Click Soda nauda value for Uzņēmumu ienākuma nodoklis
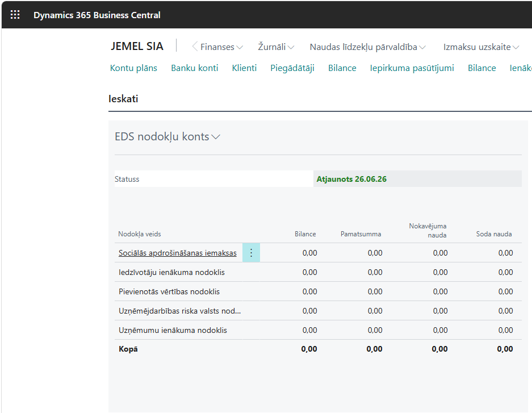The image size is (532, 413). [x=505, y=330]
